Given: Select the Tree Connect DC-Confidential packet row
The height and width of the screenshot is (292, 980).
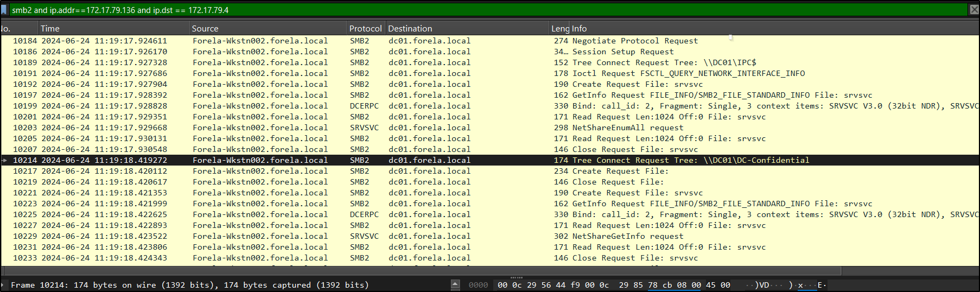Looking at the screenshot, I should [x=690, y=160].
